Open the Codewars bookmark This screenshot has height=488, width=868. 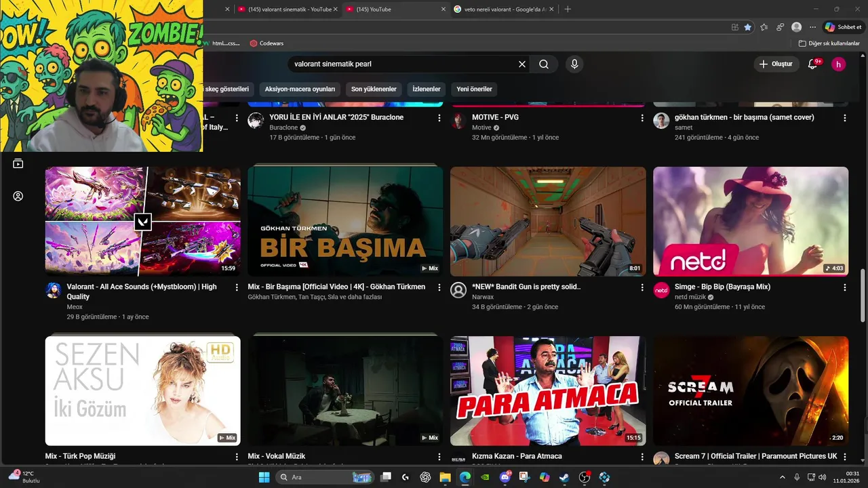267,43
